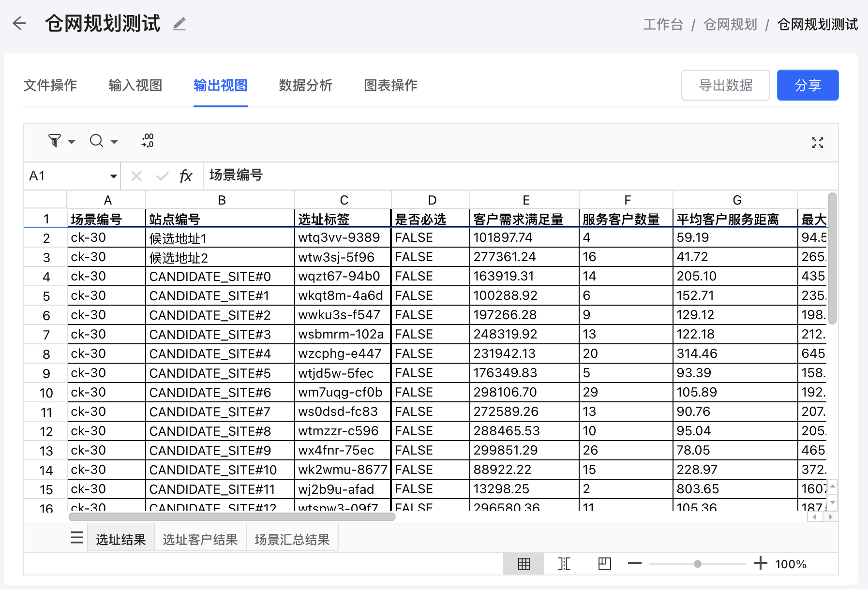
Task: Click the filter funnel icon
Action: (55, 141)
